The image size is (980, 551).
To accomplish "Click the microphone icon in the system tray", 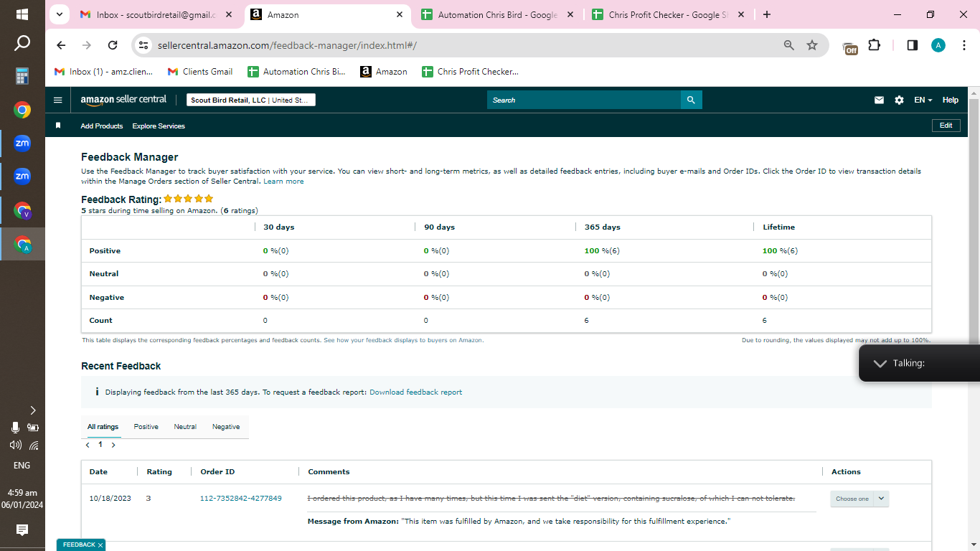I will click(15, 428).
